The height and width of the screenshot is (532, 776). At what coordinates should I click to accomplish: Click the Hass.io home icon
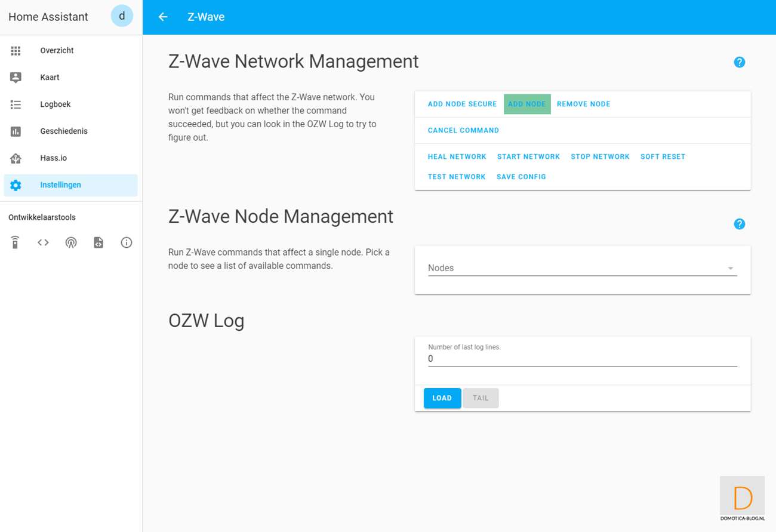pyautogui.click(x=16, y=158)
